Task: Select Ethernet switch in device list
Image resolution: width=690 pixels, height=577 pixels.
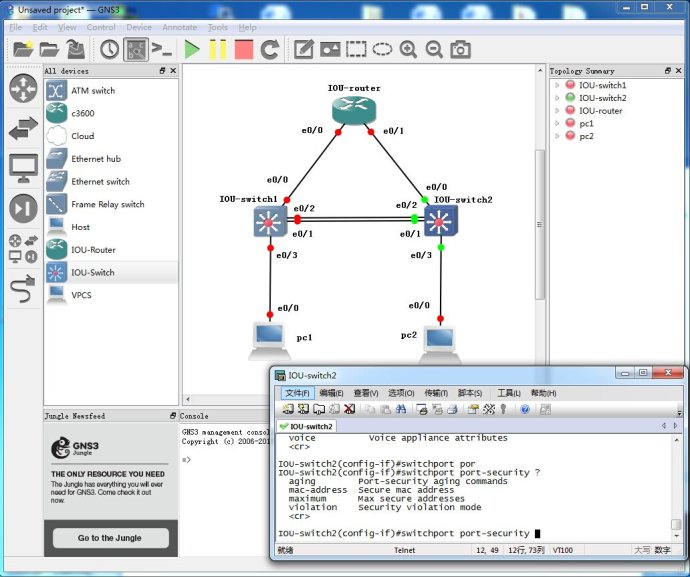Action: [x=111, y=181]
